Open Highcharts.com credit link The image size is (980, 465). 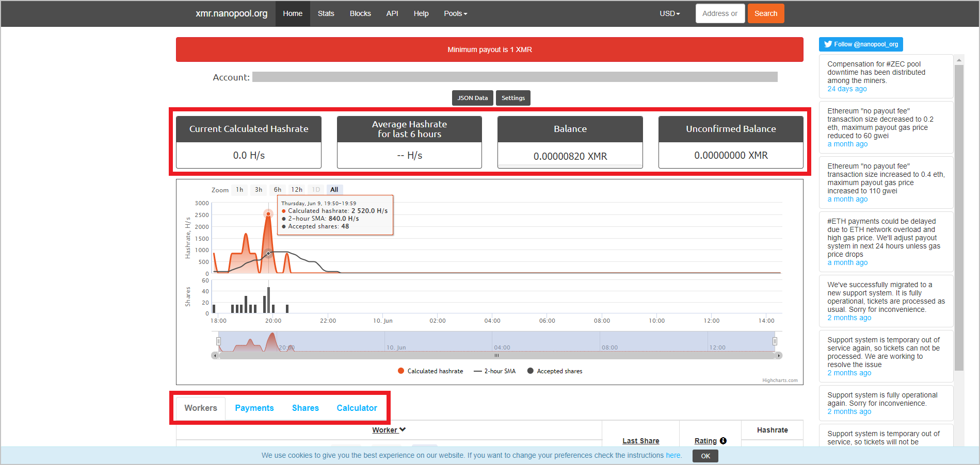point(780,380)
